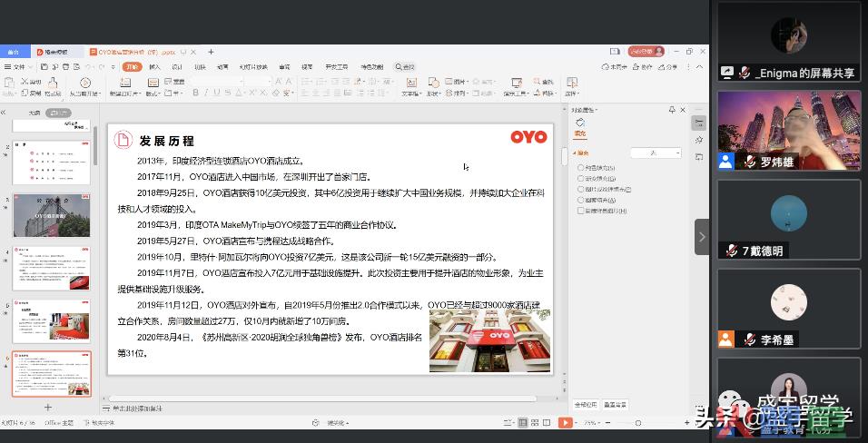Pin the Object Properties panel
Screen dimensions: 868x443
[672, 110]
